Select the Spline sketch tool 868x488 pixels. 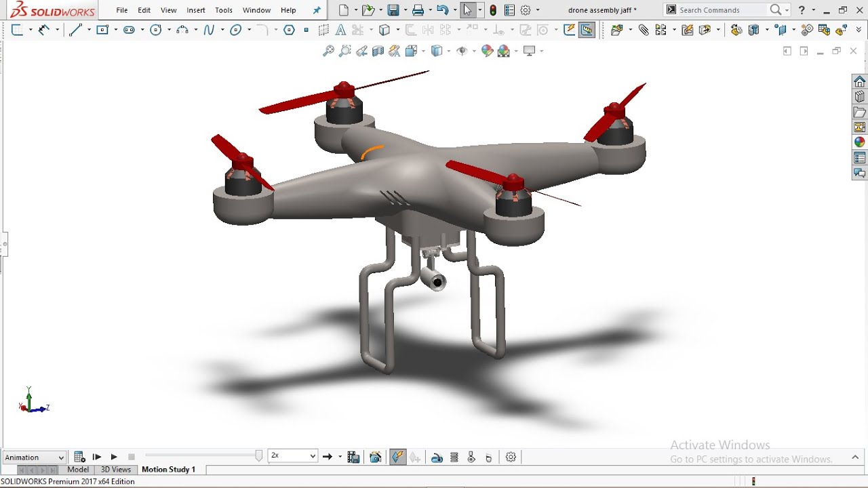(209, 30)
